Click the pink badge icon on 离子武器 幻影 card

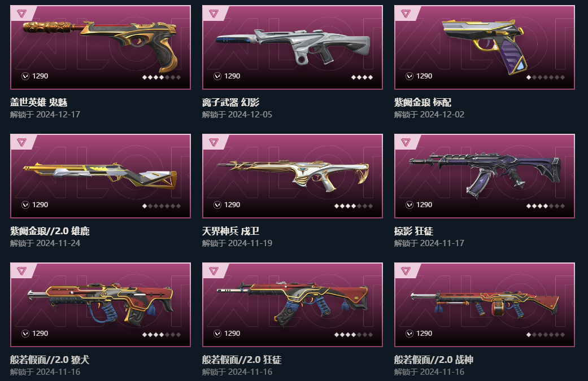(214, 14)
